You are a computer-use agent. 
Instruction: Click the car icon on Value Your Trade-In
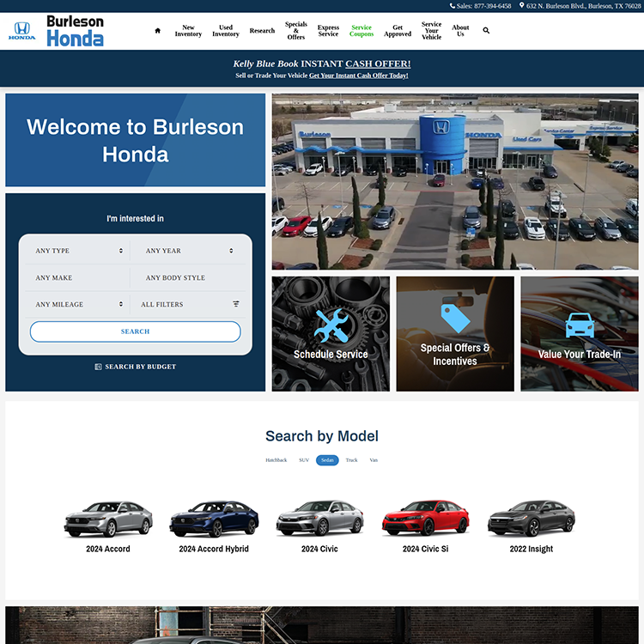coord(580,325)
